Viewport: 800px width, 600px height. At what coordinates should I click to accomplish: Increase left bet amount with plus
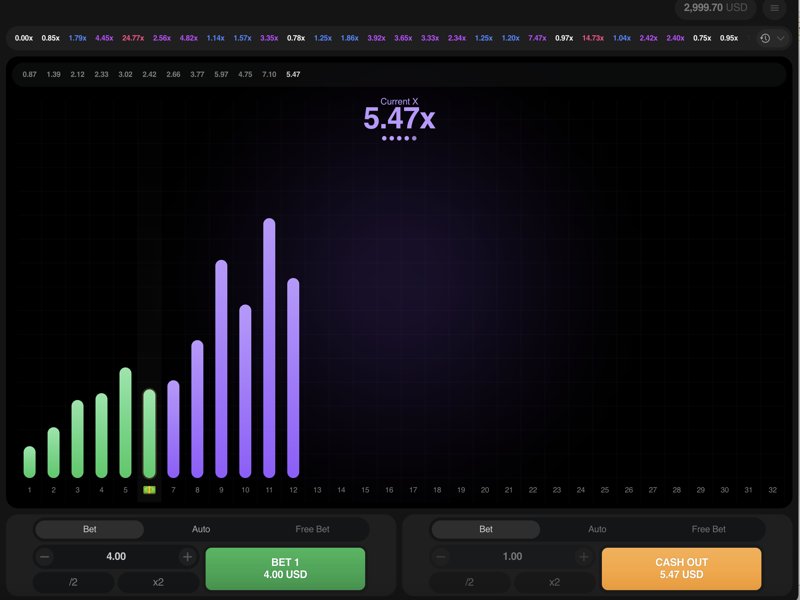click(187, 557)
